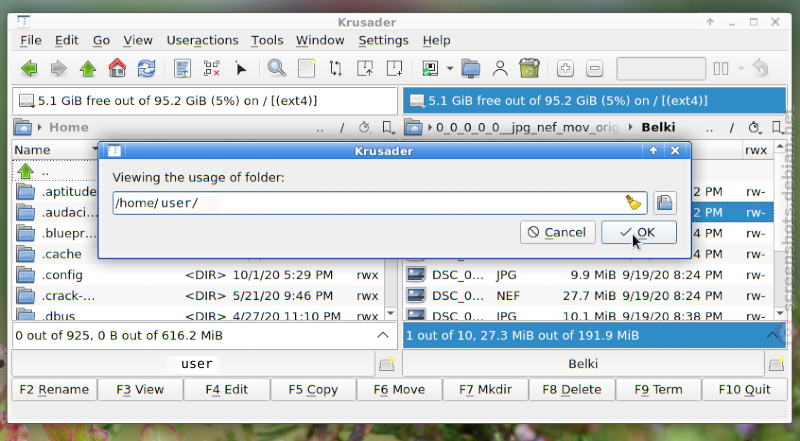800x441 pixels.
Task: Open the trash bin toolbar icon
Action: [529, 68]
